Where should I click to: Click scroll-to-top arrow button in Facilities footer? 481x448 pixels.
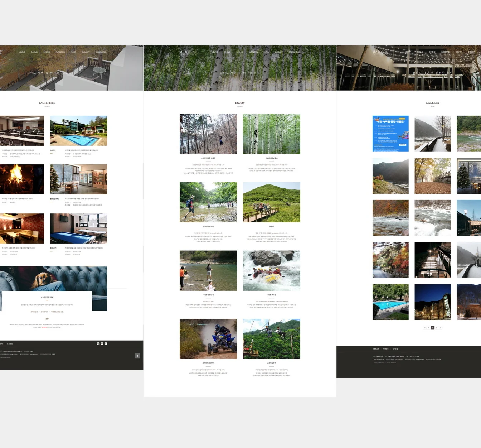137,356
